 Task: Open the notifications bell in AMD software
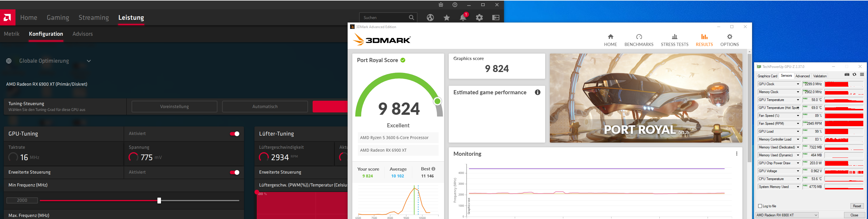tap(463, 17)
